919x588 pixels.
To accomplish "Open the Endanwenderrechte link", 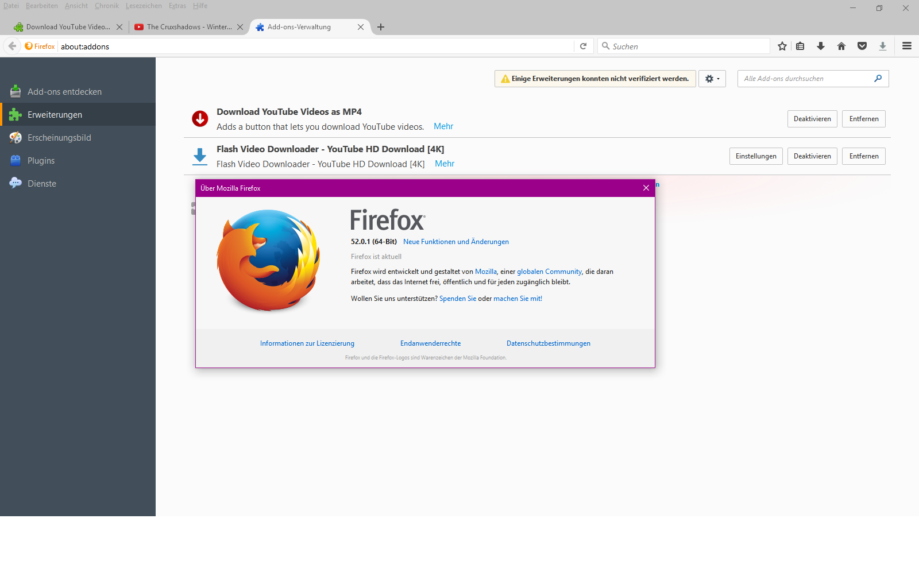I will [x=431, y=343].
